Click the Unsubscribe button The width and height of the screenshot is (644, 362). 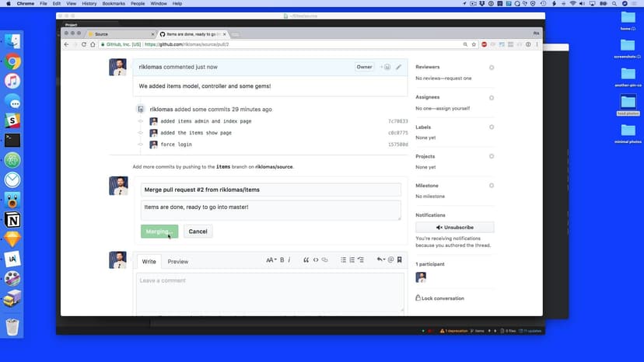click(454, 228)
